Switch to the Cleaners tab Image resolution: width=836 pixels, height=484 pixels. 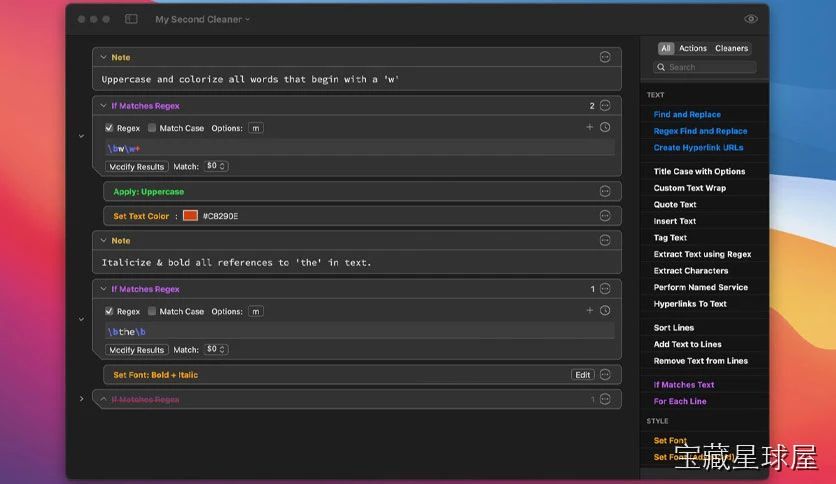(732, 48)
